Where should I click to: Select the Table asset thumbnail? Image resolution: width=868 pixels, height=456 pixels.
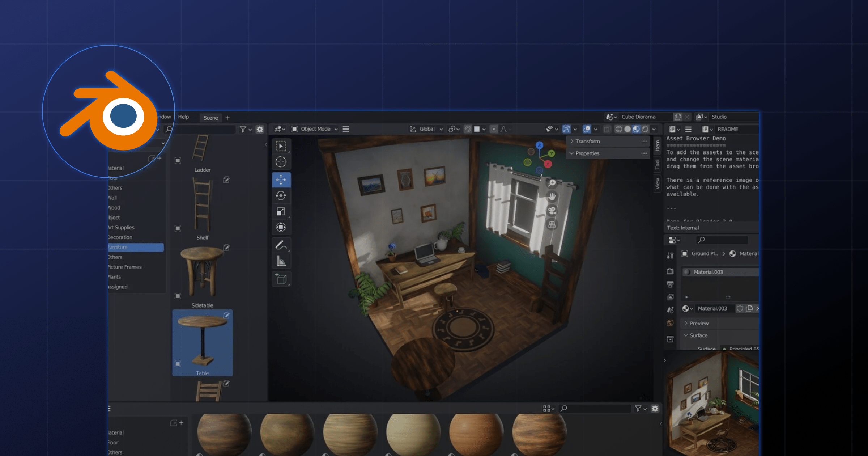[202, 343]
